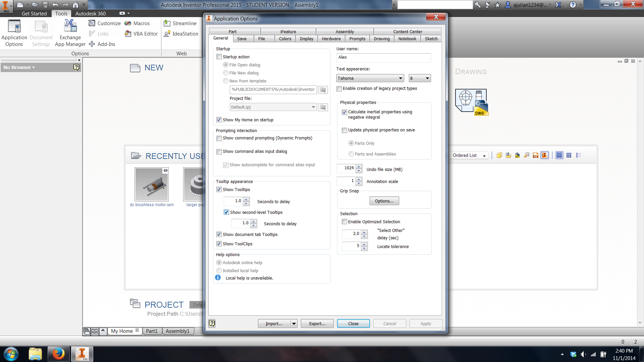Viewport: 644px width, 362px height.
Task: Open the VBA Editor
Action: (x=141, y=34)
